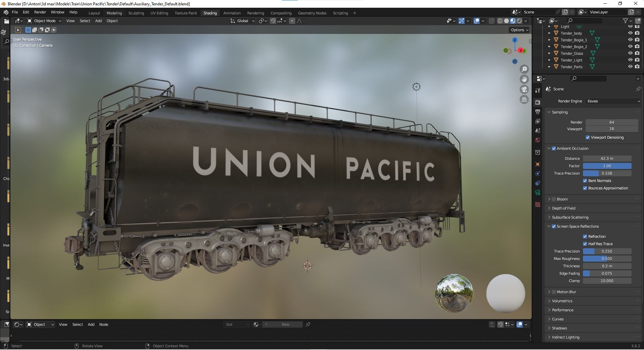
Task: Open Global transform orientation dropdown
Action: [x=243, y=21]
